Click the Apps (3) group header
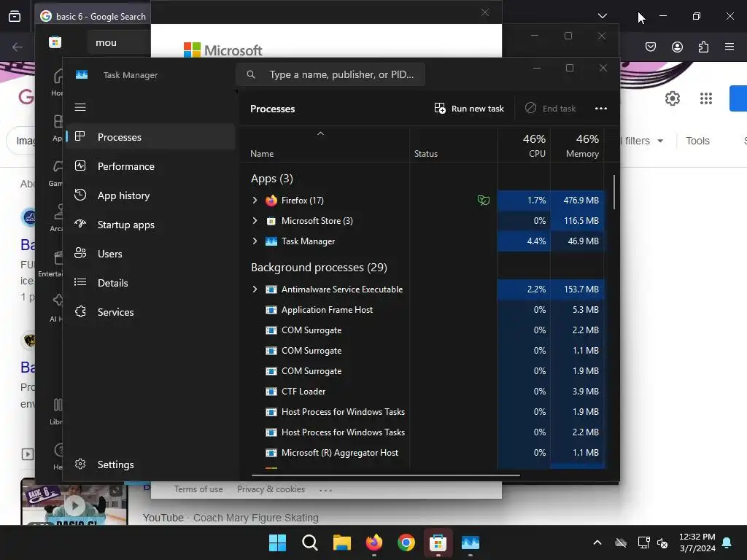The height and width of the screenshot is (560, 747). pyautogui.click(x=271, y=179)
